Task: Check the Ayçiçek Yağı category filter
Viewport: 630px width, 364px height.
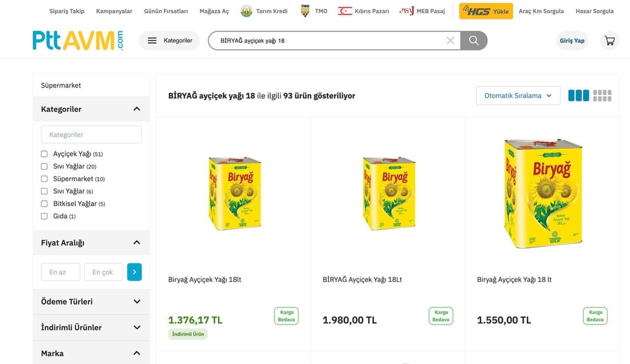Action: tap(44, 154)
